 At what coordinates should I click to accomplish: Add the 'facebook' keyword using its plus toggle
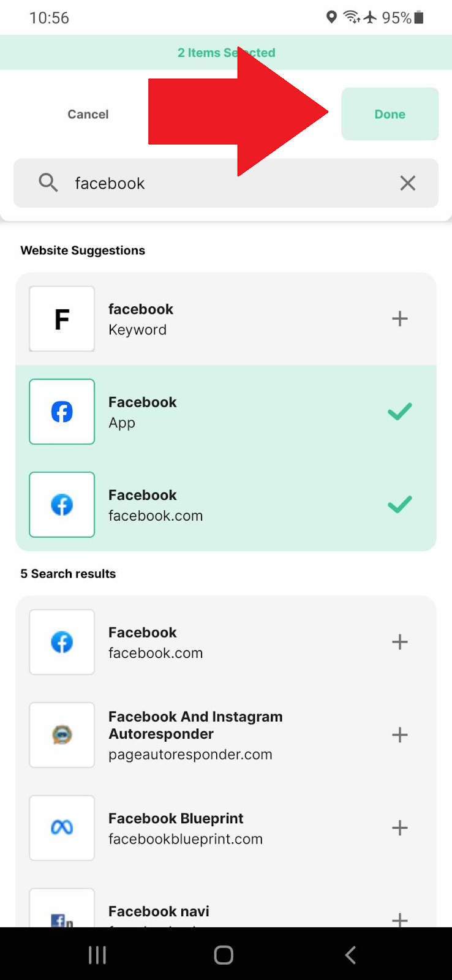coord(399,318)
